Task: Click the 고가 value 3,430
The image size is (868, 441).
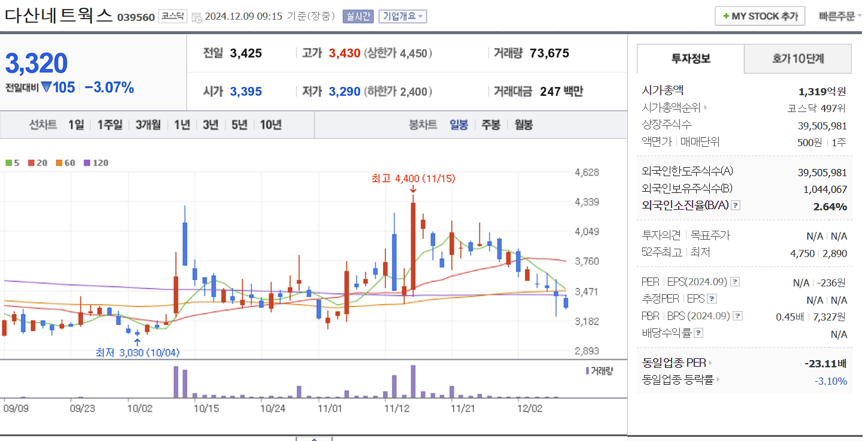Action: coord(344,53)
